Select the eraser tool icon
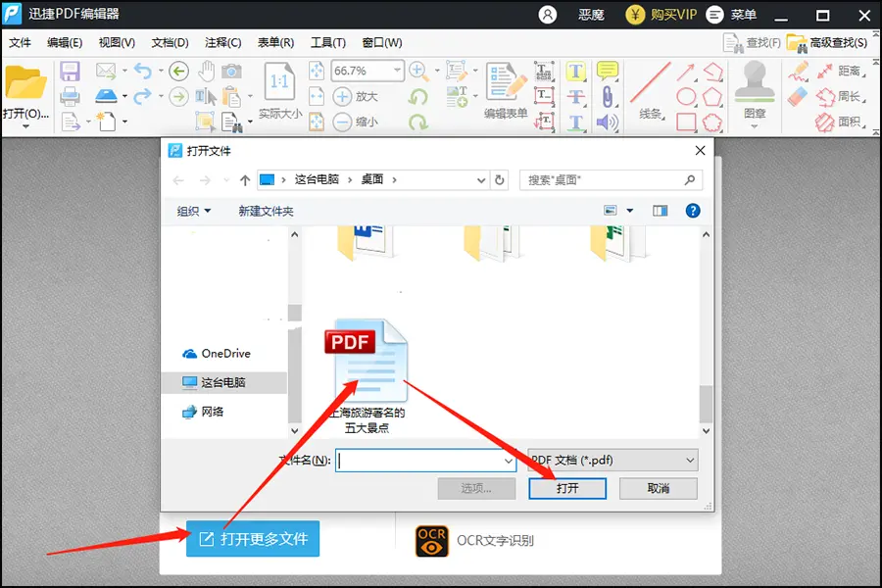The image size is (882, 588). (798, 97)
